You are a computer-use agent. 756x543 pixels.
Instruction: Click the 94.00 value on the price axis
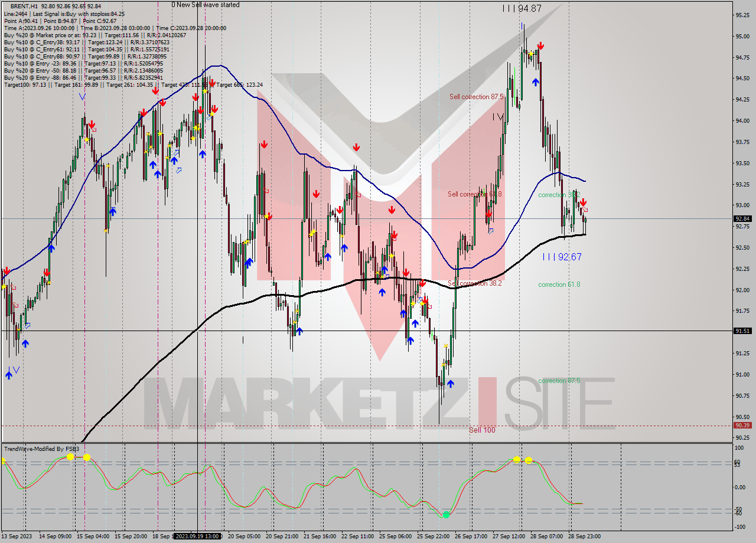(x=742, y=121)
